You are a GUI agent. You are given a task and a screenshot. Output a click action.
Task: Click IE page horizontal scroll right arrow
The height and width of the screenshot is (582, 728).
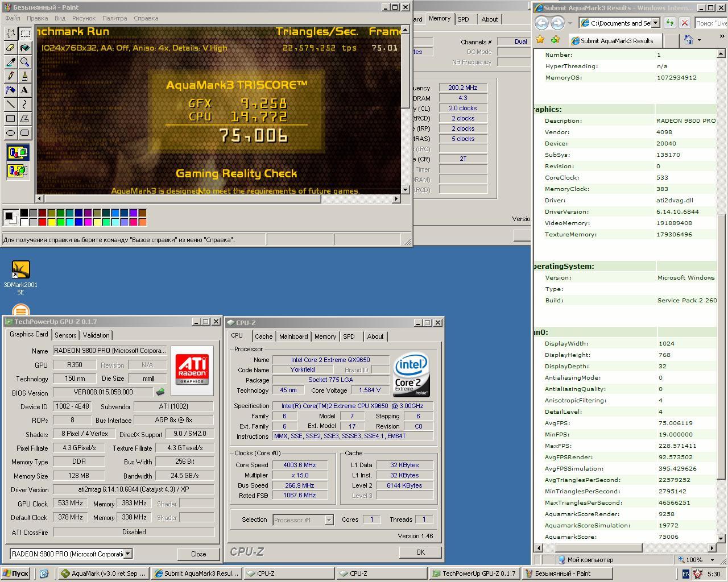[x=712, y=548]
